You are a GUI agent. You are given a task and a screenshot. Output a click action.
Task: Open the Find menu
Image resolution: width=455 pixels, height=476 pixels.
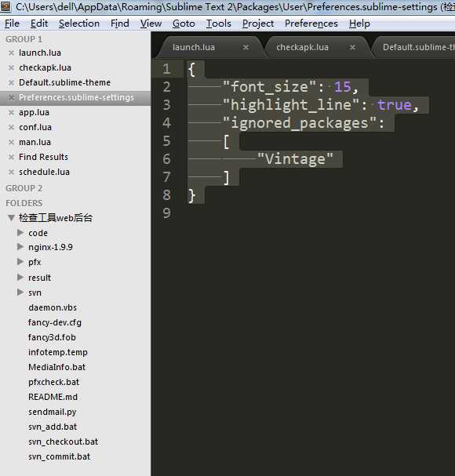(120, 24)
